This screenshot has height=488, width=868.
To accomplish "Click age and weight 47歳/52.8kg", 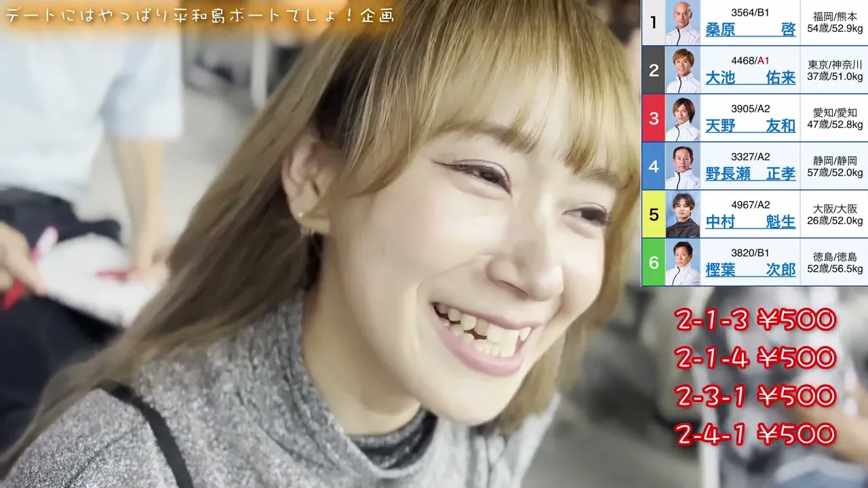I will [x=835, y=125].
